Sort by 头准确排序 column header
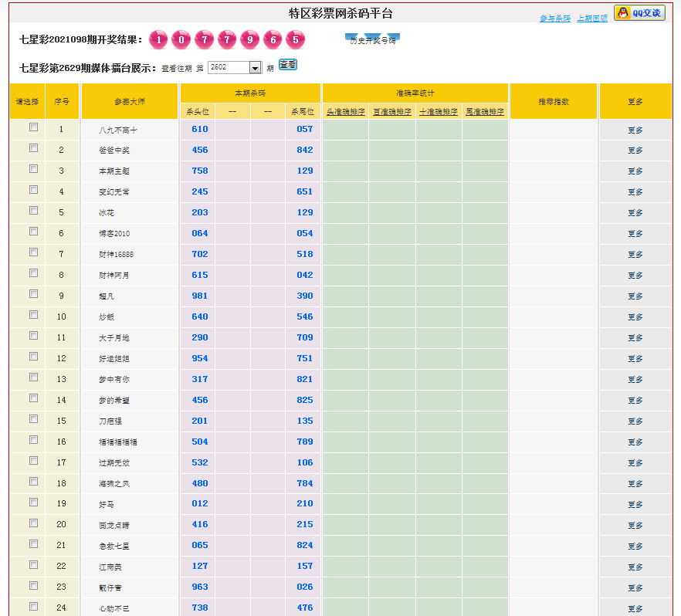Image resolution: width=681 pixels, height=616 pixels. (345, 112)
